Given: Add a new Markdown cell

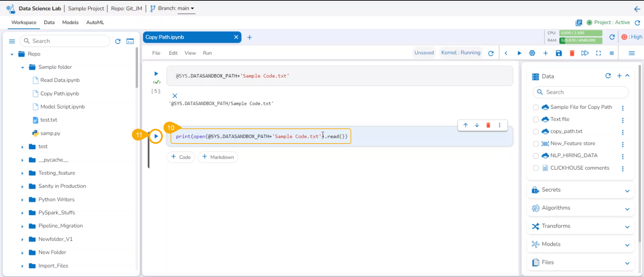Looking at the screenshot, I should tap(218, 157).
